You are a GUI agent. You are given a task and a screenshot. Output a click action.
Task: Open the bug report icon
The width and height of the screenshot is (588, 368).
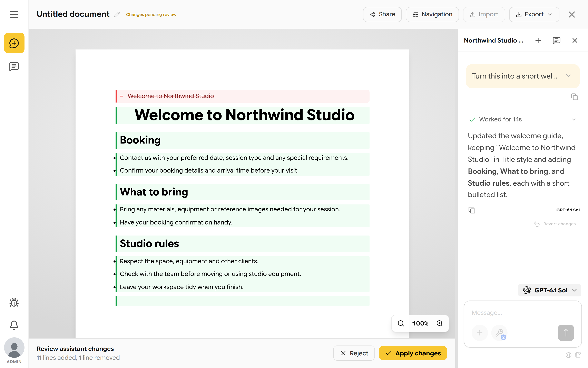14,303
